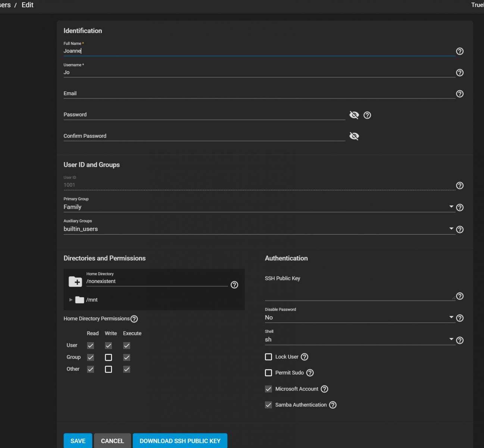Click the /mnt folder icon
484x448 pixels.
[79, 300]
